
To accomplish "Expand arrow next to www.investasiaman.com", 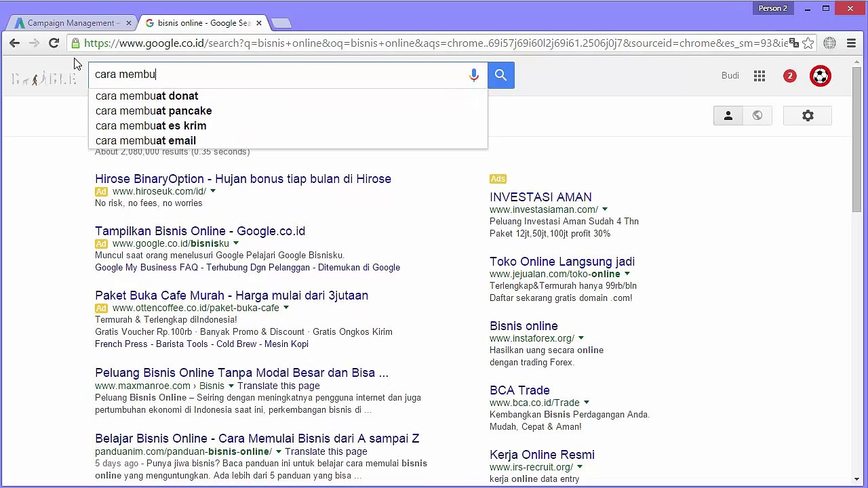I will [605, 209].
